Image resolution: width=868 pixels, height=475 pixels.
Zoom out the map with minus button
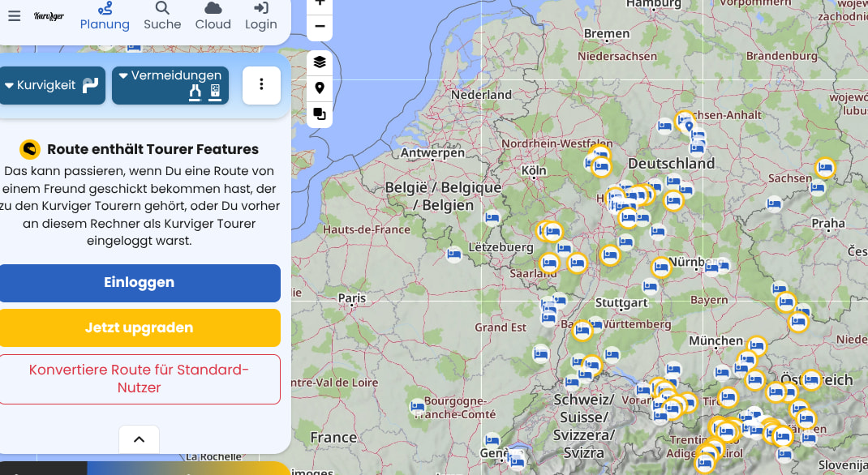(x=320, y=27)
